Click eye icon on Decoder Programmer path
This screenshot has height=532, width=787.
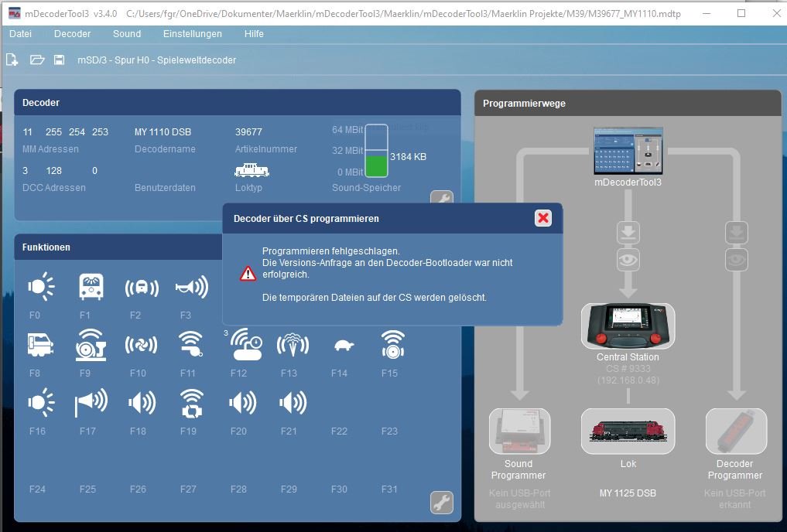tap(736, 260)
